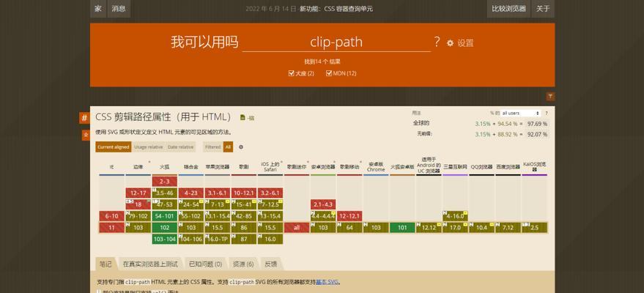Open the 反馈 tab
Screen dimensions: 644x293
(x=270, y=264)
